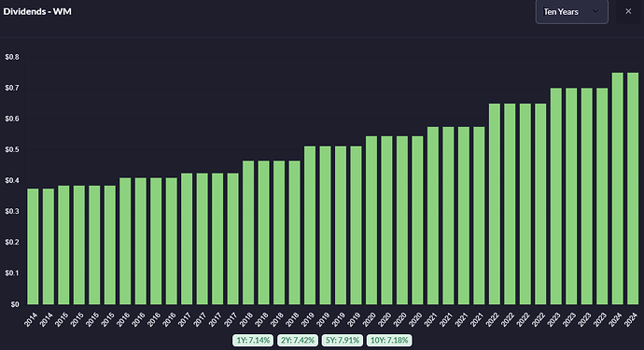Select the 5Y: 7.91% growth badge
This screenshot has height=350, width=644.
343,340
